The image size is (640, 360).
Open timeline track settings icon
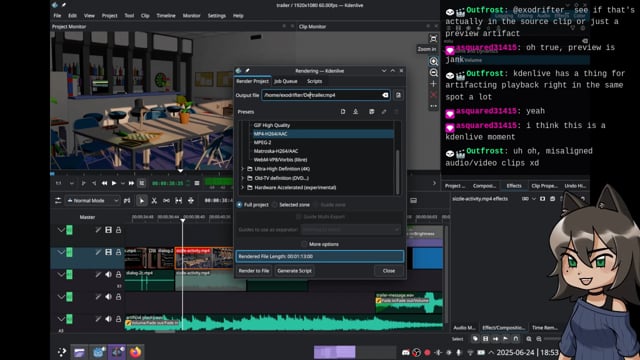point(58,200)
